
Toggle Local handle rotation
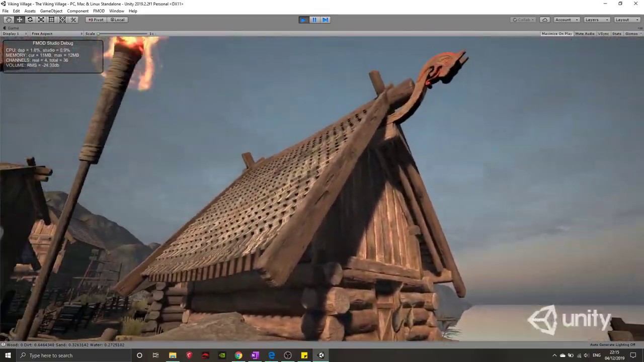click(117, 20)
